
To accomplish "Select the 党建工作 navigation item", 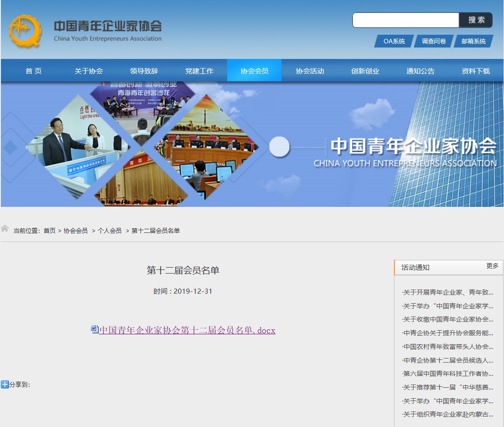I will tap(199, 71).
